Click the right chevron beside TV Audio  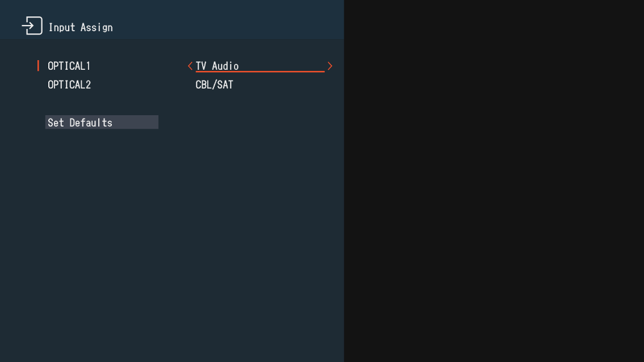pyautogui.click(x=330, y=66)
